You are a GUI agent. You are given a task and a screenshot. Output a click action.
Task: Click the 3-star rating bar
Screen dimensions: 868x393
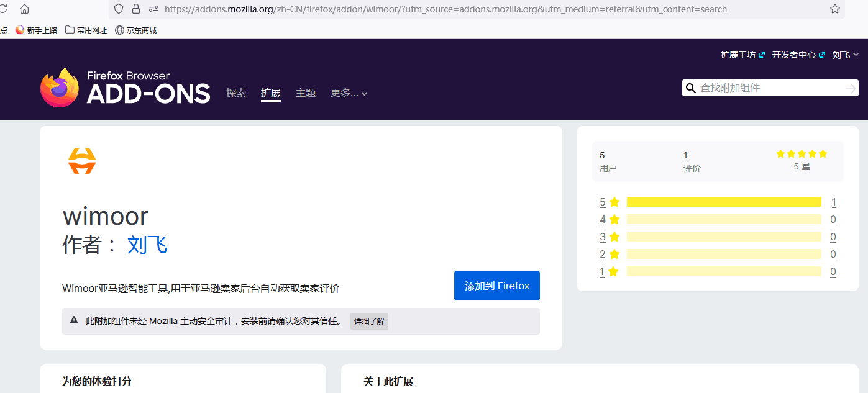click(724, 237)
